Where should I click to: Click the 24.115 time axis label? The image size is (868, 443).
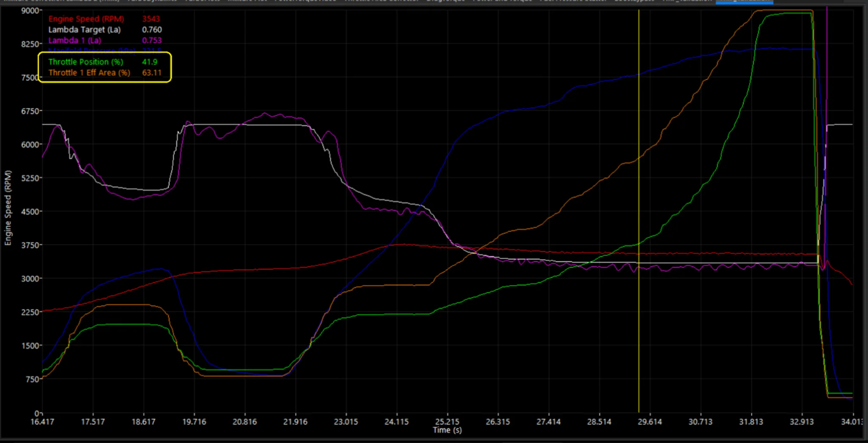(x=396, y=422)
